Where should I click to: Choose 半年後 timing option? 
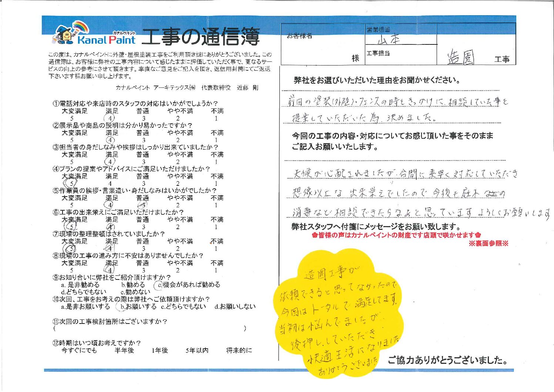(x=124, y=350)
